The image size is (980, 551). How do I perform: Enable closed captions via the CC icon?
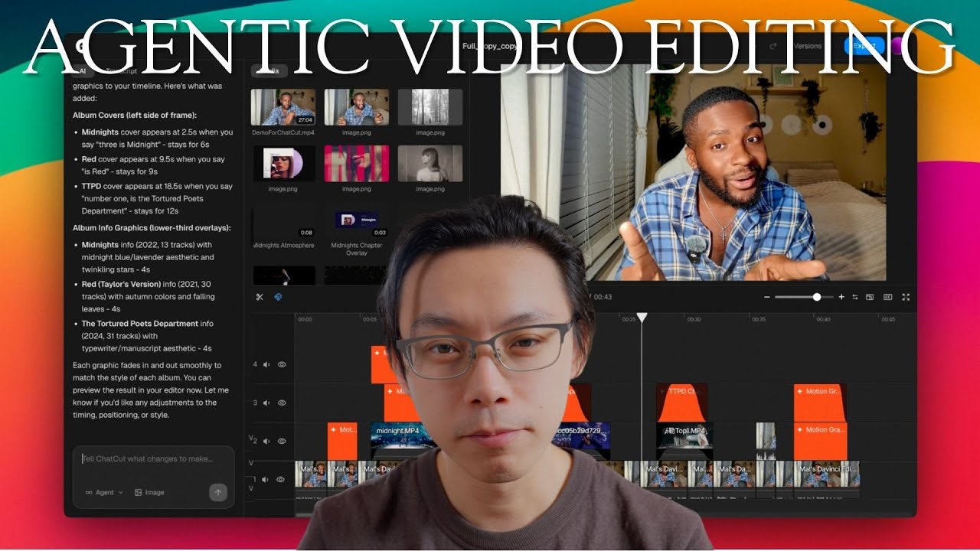point(887,297)
